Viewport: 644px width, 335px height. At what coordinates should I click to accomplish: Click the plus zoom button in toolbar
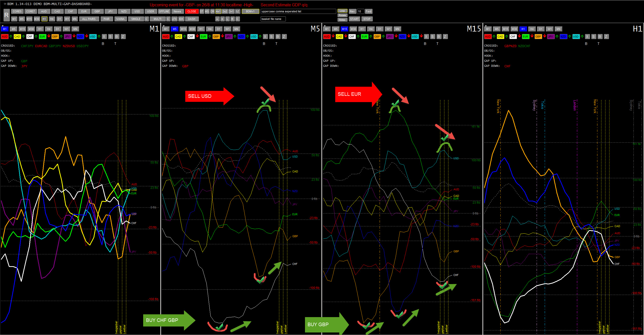[222, 19]
